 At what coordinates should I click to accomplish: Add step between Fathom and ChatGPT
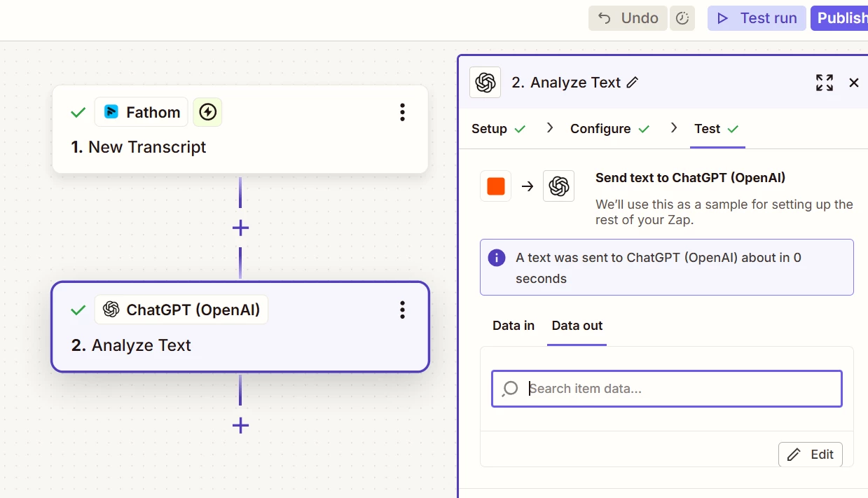[x=240, y=228]
